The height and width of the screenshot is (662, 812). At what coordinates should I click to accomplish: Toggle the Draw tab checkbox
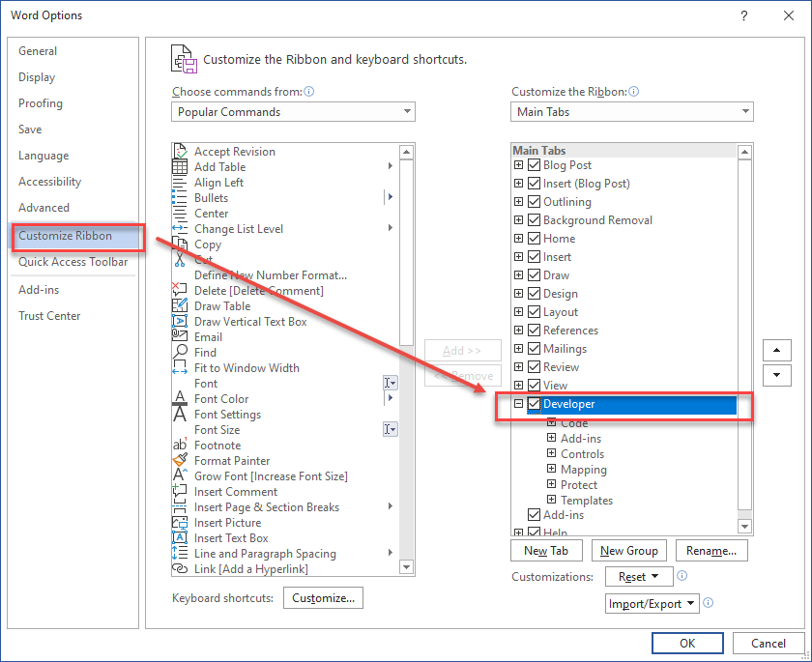(x=534, y=275)
